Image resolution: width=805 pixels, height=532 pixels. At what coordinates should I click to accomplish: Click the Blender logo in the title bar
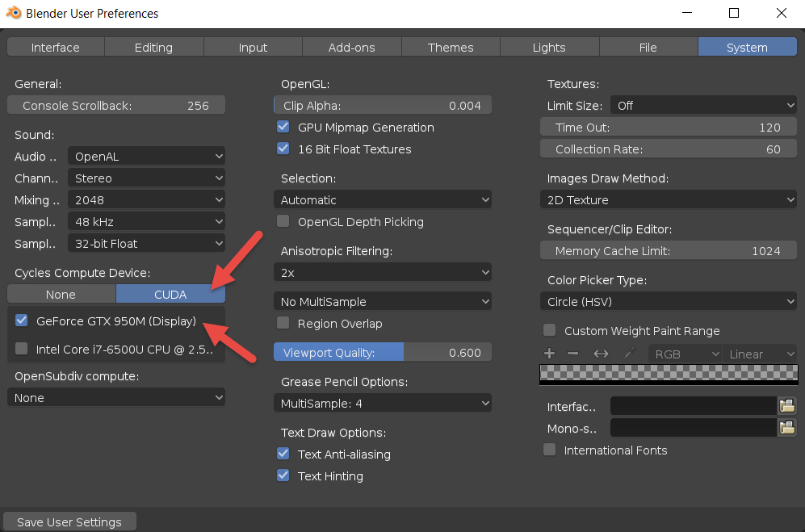14,13
